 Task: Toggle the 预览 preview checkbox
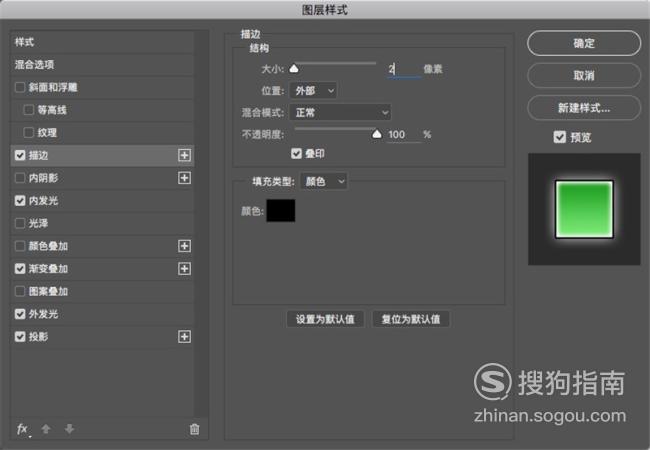560,137
